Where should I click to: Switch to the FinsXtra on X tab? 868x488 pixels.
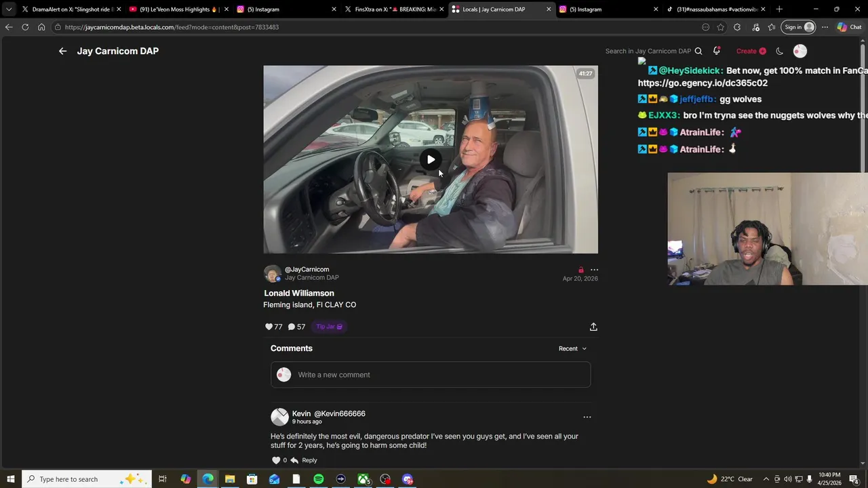coord(393,9)
